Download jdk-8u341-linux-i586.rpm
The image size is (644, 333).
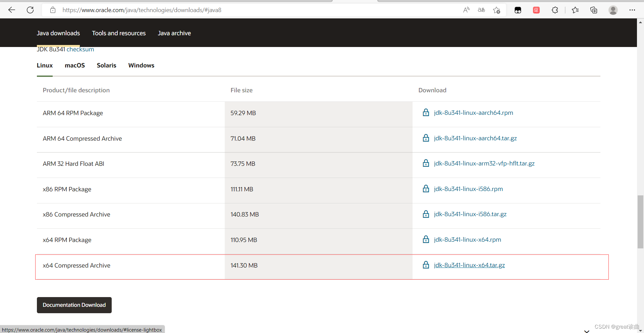pyautogui.click(x=468, y=189)
